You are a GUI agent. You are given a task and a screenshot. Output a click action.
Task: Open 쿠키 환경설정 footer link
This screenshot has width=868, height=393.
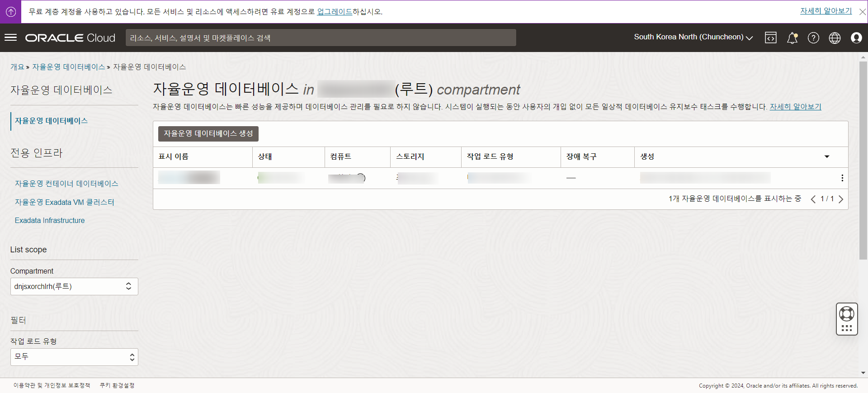pos(117,385)
